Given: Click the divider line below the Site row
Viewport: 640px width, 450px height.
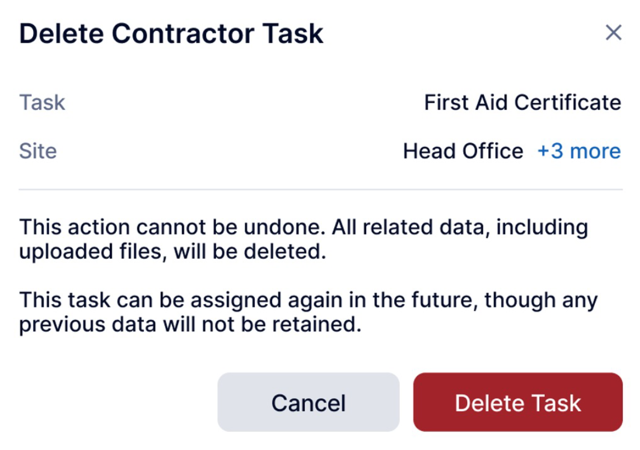Looking at the screenshot, I should click(320, 189).
